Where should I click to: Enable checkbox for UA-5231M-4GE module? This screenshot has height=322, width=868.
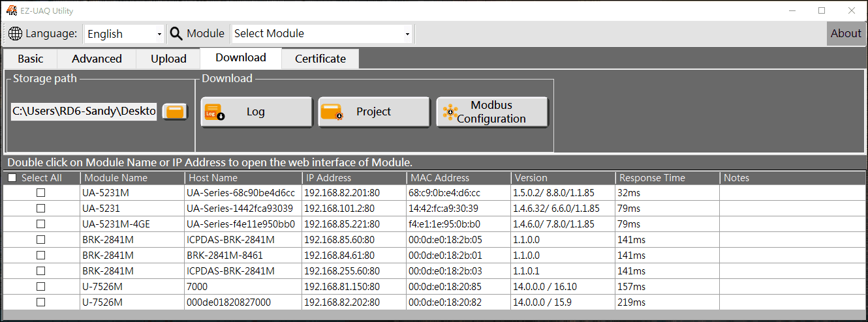40,224
